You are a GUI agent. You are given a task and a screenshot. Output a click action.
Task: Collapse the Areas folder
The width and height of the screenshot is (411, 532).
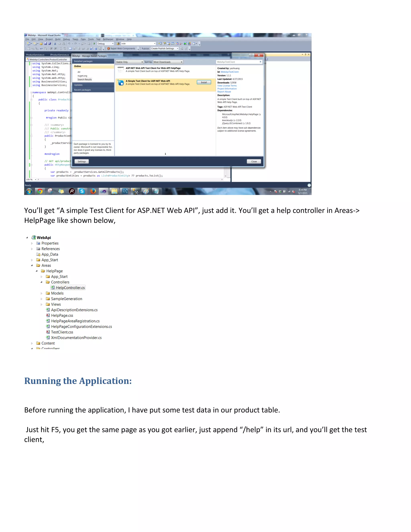(x=32, y=266)
